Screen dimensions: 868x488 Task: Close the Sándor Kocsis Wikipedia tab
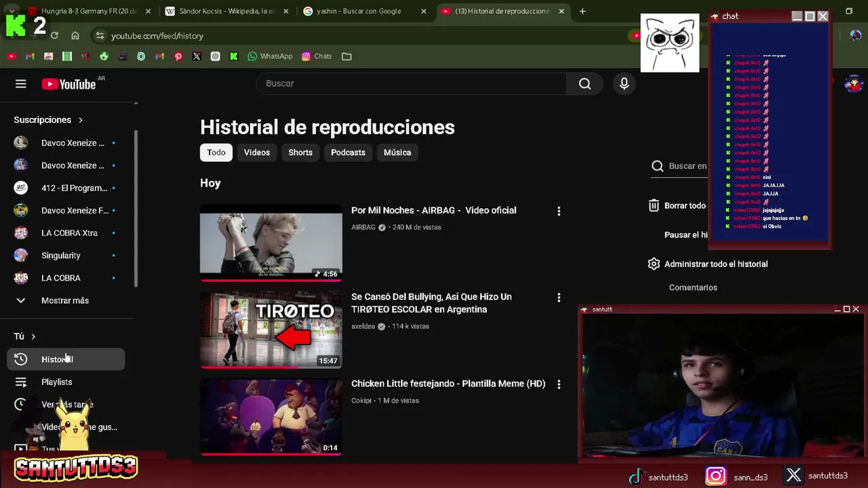pos(285,12)
